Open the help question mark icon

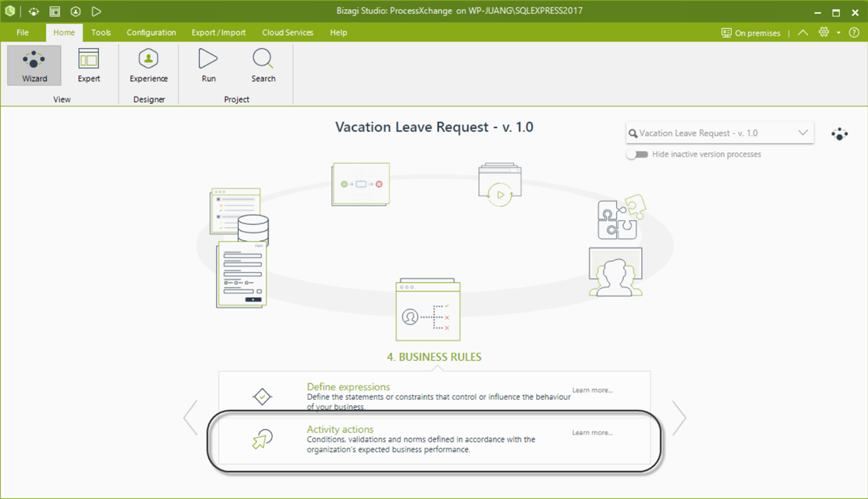[x=854, y=32]
